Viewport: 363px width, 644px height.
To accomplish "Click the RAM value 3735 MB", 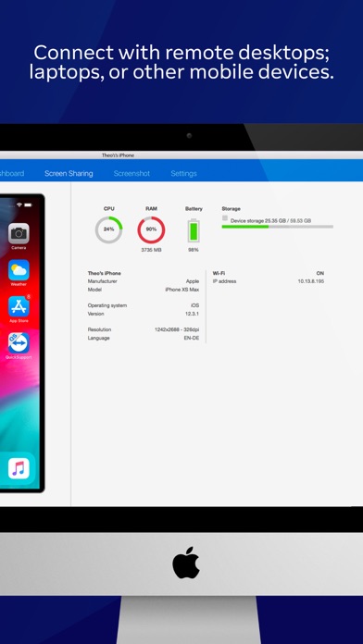I will point(151,250).
